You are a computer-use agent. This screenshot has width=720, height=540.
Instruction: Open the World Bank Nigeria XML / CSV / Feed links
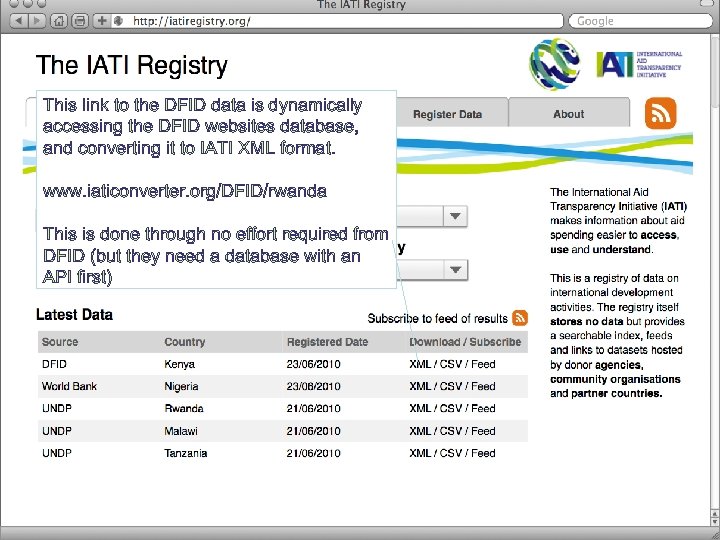(x=452, y=386)
